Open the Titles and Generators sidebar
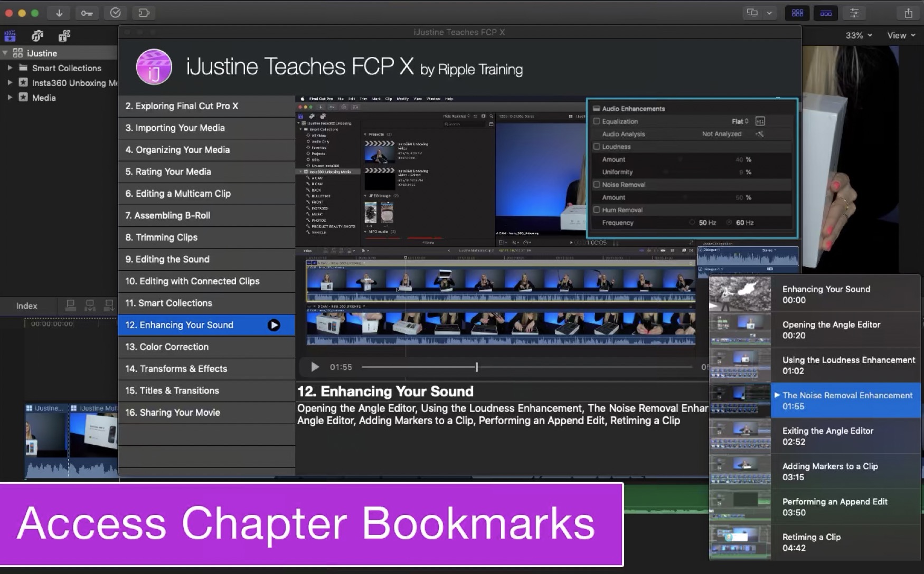The width and height of the screenshot is (924, 574). pos(64,36)
